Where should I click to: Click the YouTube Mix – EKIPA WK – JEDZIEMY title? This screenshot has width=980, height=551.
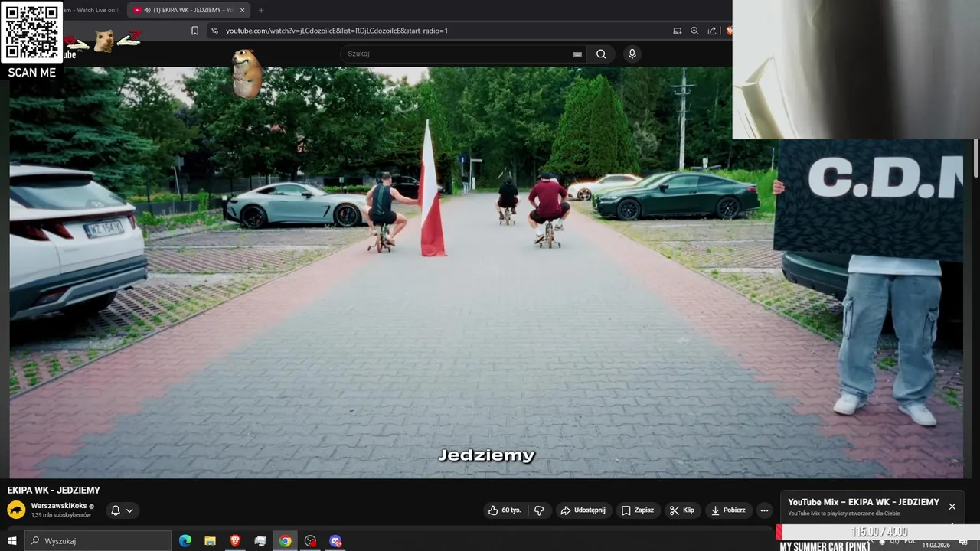pyautogui.click(x=864, y=502)
